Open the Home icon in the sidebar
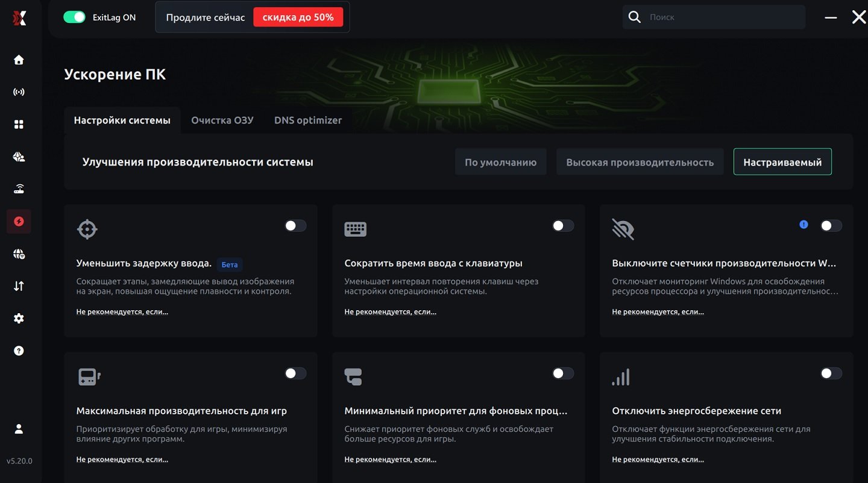The image size is (868, 483). click(x=19, y=60)
